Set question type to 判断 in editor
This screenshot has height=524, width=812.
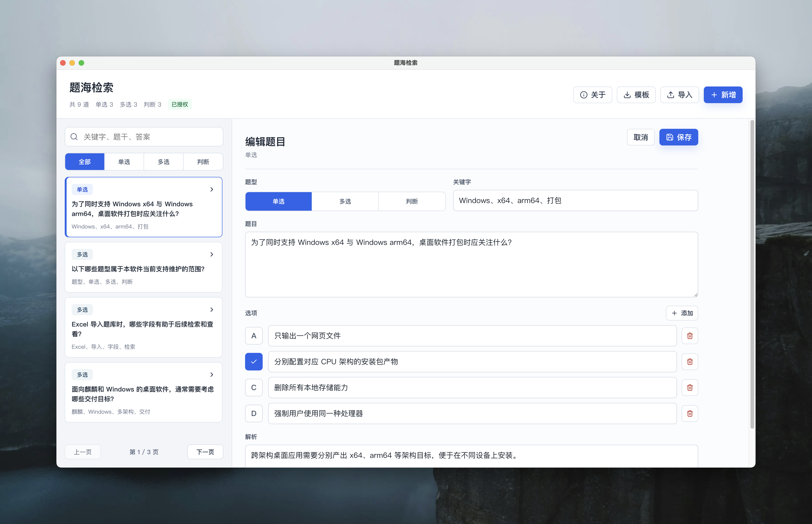(412, 201)
